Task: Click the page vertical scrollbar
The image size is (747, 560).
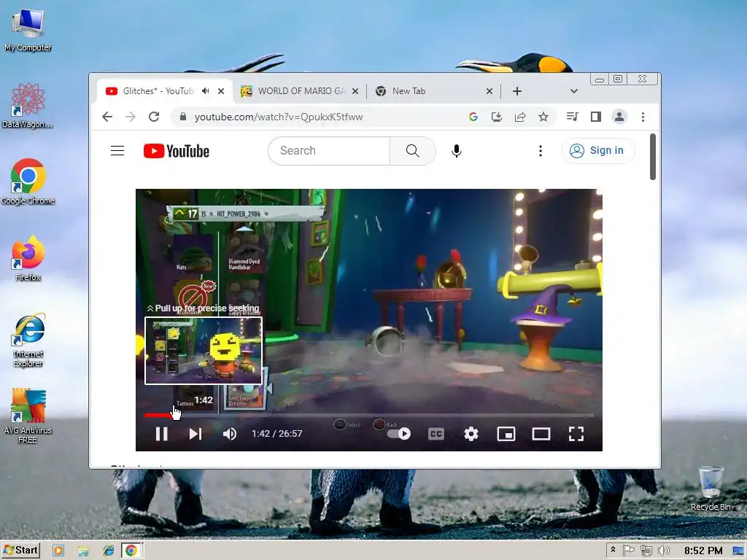Action: pos(653,157)
